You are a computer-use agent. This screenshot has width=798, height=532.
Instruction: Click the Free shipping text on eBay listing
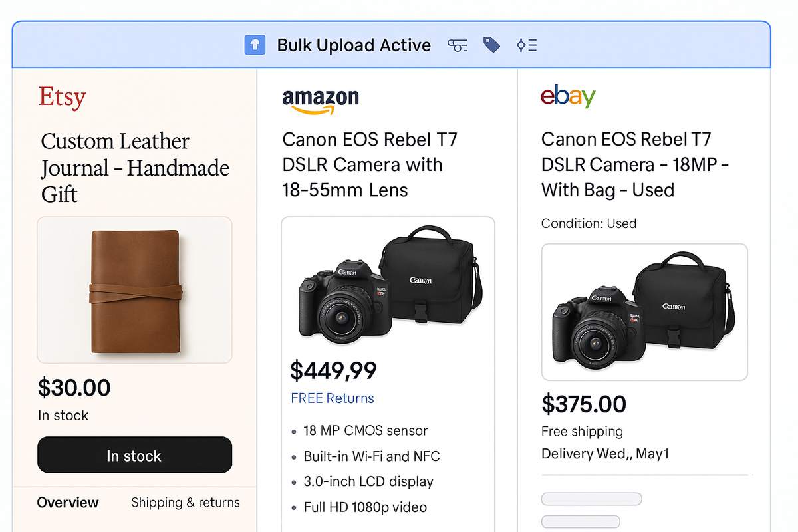583,431
